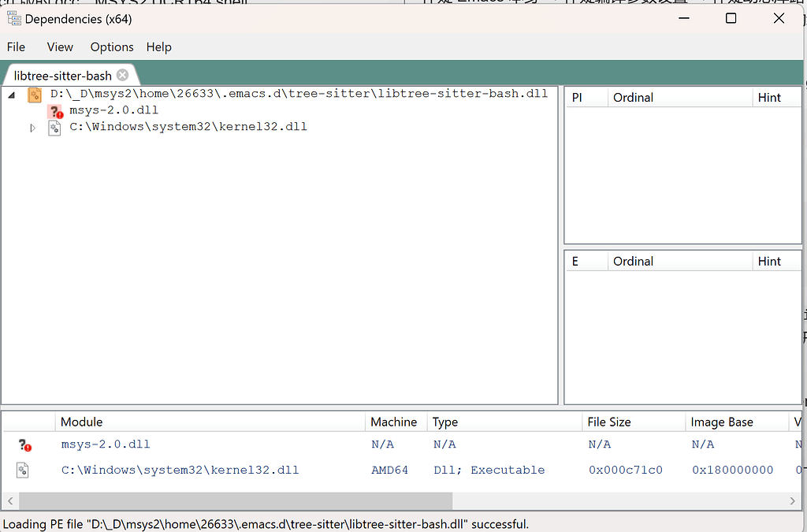Click the document tab icon before libtree-sitter-bash label
The image size is (807, 532).
(x=11, y=76)
